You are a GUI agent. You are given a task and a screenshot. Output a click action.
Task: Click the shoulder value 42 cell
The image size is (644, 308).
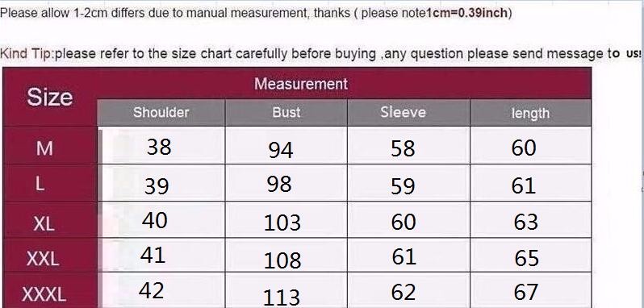pos(161,291)
